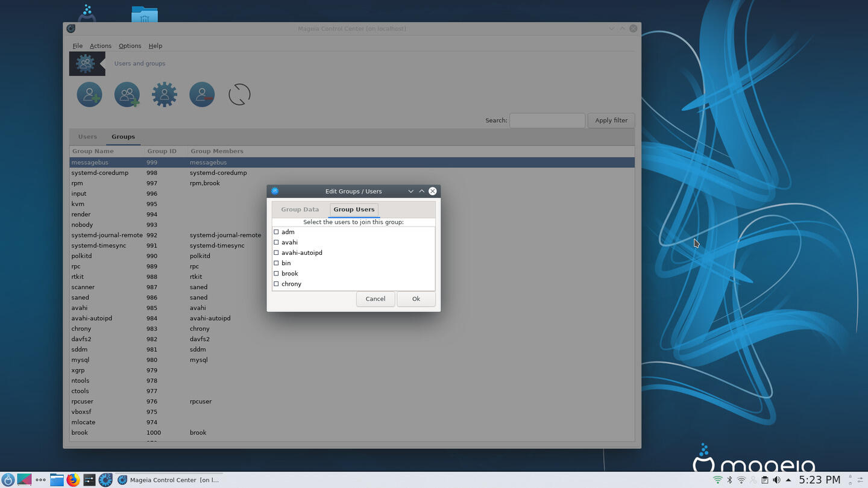Select the davfs2 group row
The width and height of the screenshot is (868, 488).
click(x=352, y=339)
